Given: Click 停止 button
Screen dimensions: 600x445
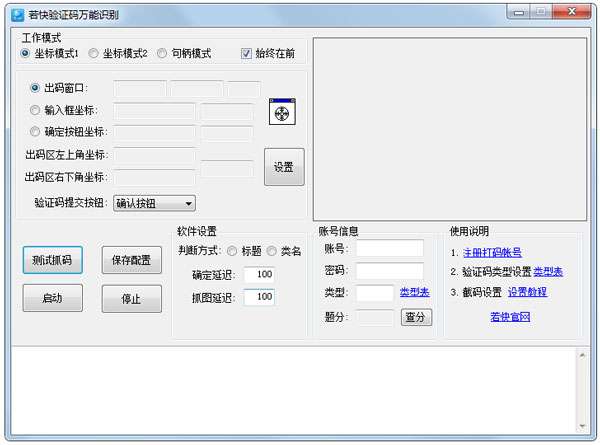Looking at the screenshot, I should (132, 298).
